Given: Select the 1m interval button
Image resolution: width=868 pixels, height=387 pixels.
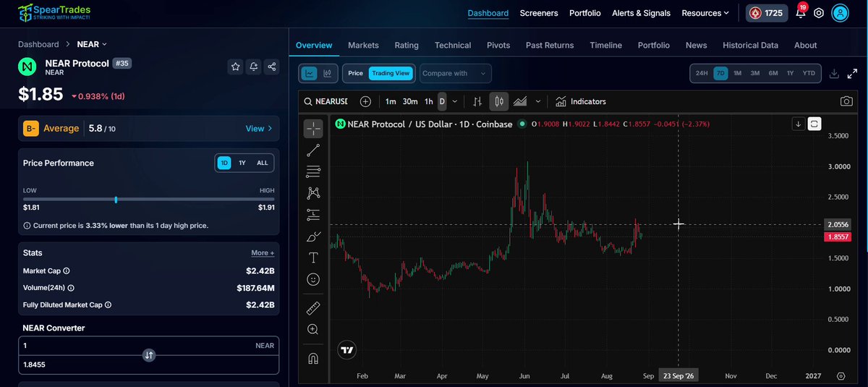Looking at the screenshot, I should pos(391,101).
